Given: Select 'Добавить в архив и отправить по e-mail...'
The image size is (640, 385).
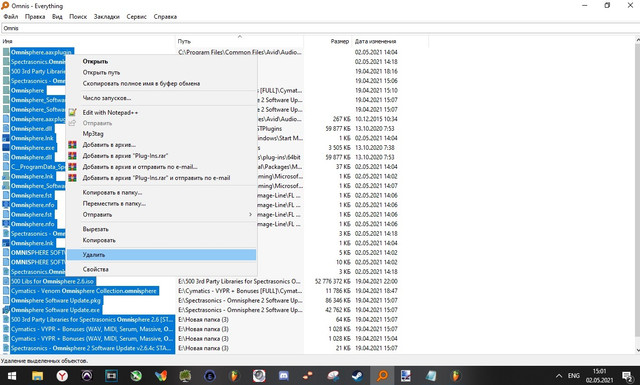Looking at the screenshot, I should 140,167.
